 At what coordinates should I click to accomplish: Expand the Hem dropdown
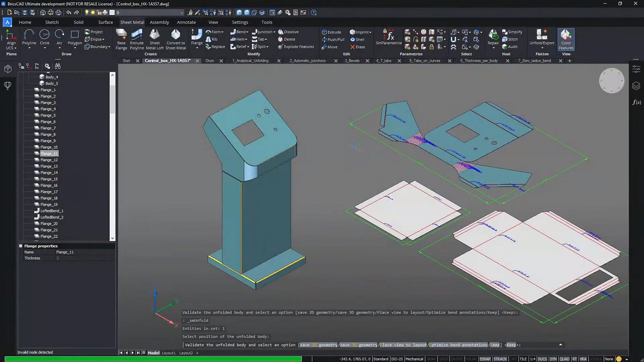[x=239, y=39]
